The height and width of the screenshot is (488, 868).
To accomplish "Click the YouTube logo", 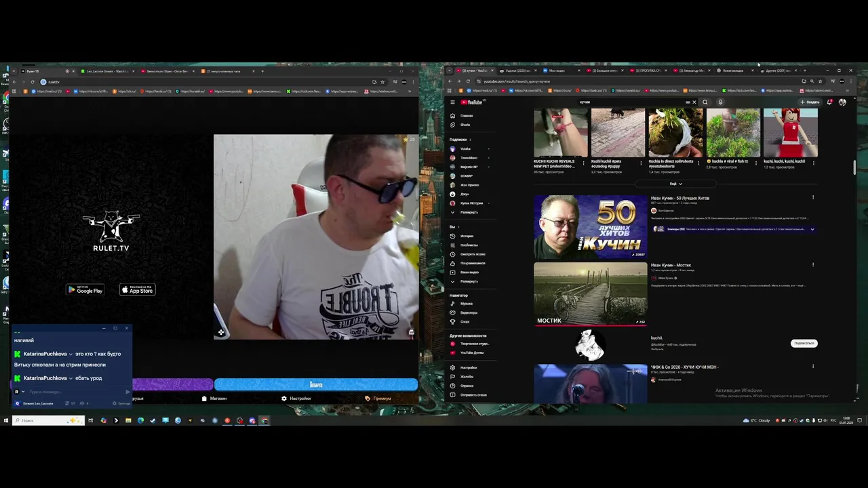I will click(472, 102).
